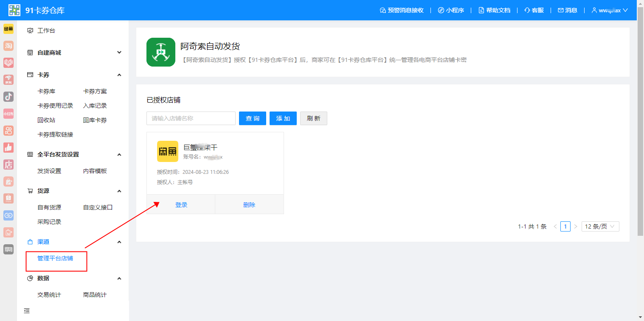Open the 采购记录 menu item

coord(49,222)
